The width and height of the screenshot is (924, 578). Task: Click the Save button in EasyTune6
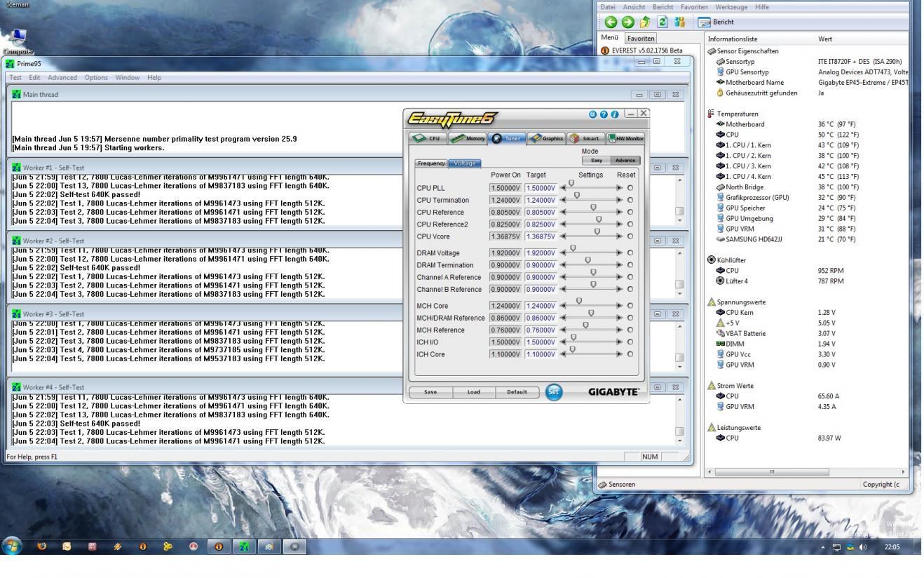coord(430,392)
